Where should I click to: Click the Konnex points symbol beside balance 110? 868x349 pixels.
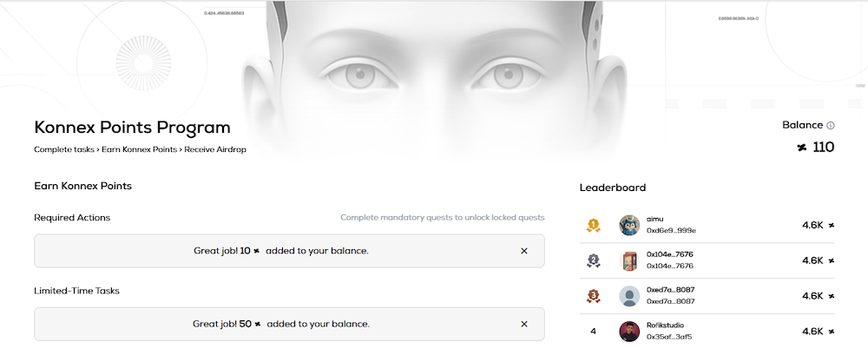[x=802, y=148]
